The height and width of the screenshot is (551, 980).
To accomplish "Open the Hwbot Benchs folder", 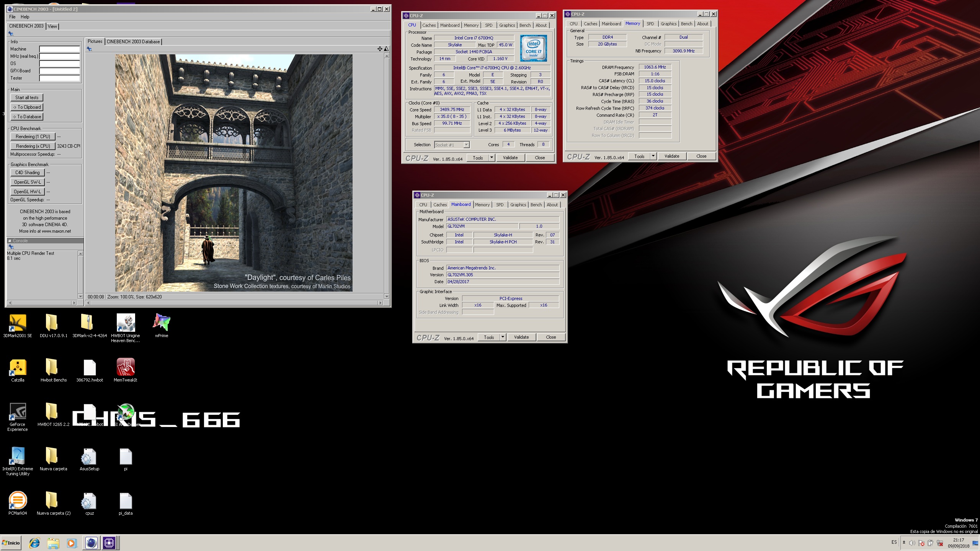I will (53, 370).
